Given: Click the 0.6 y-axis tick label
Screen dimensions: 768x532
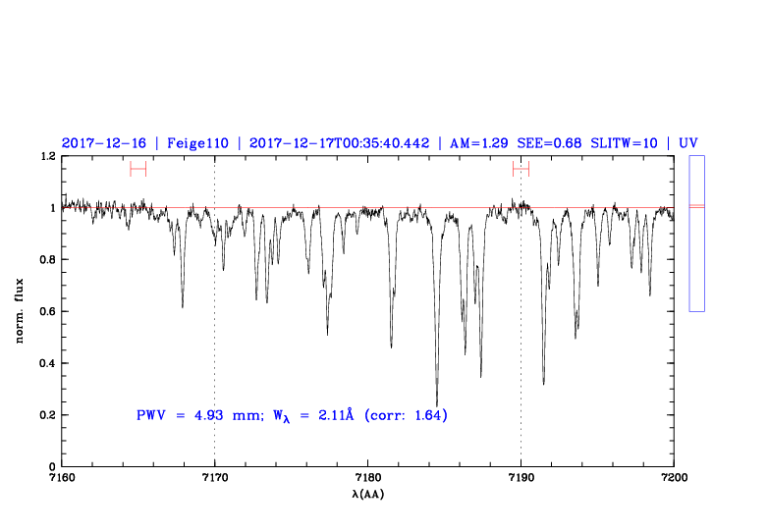Looking at the screenshot, I should coord(45,312).
